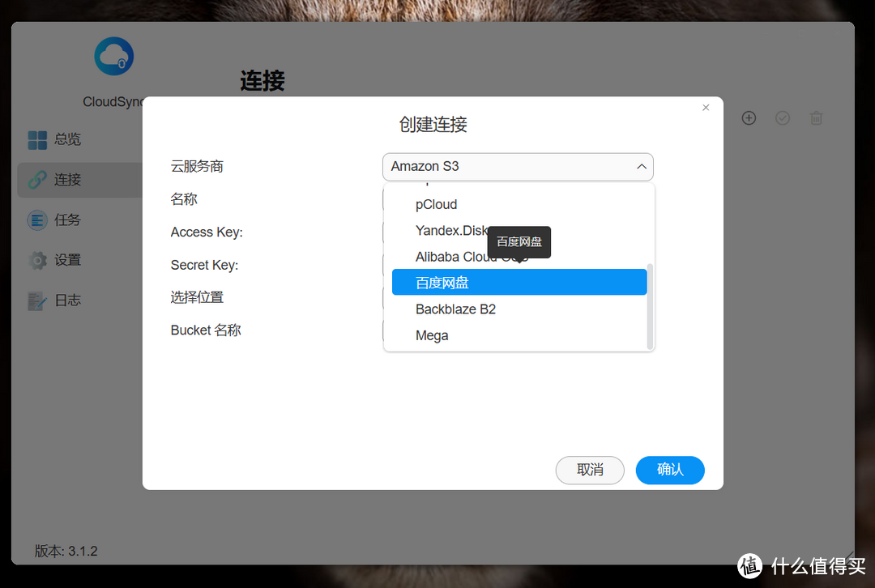Select the 总览 overview icon in sidebar

click(37, 139)
